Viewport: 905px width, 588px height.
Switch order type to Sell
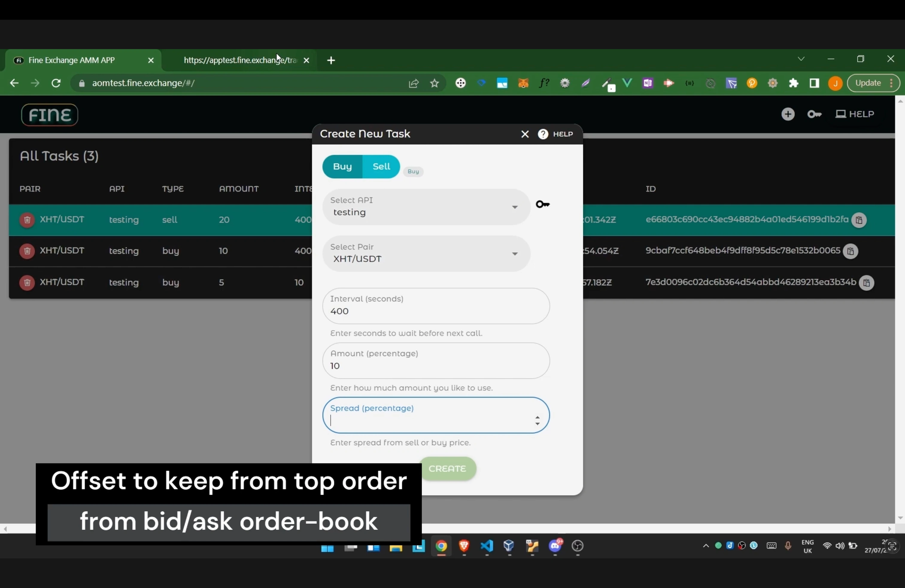[381, 166]
